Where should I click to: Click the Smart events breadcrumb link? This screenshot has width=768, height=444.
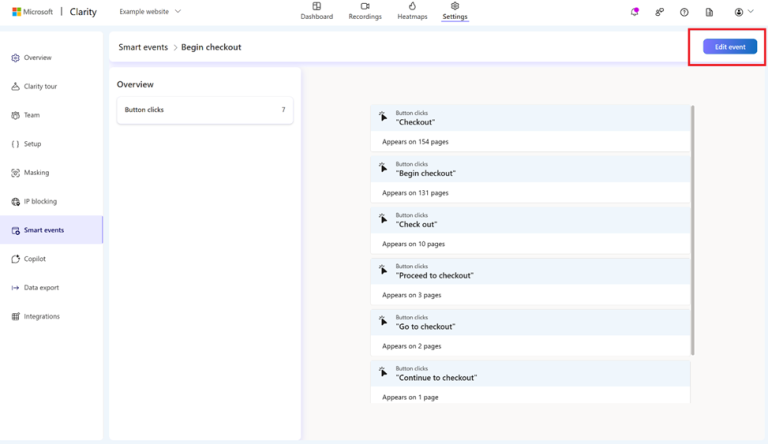[142, 47]
